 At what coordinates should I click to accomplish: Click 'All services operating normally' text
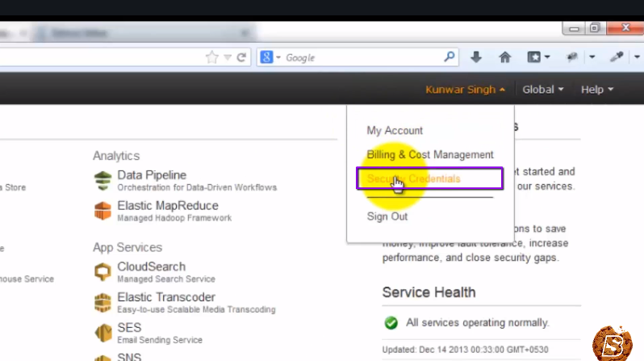click(x=477, y=323)
